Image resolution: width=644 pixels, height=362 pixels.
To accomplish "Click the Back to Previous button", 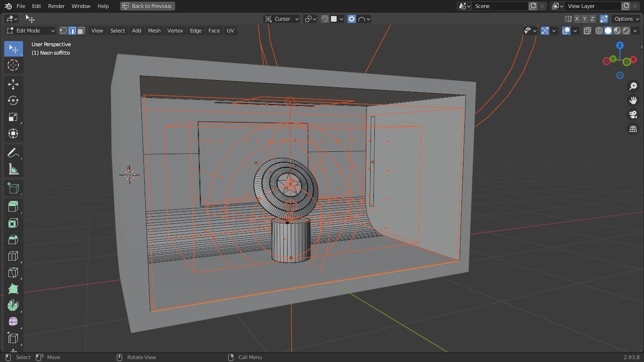I will [148, 6].
